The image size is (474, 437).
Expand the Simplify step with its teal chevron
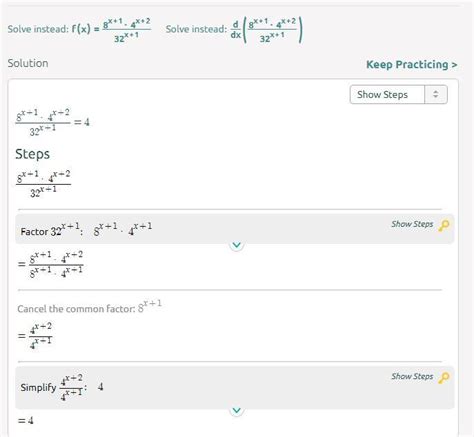[x=237, y=410]
